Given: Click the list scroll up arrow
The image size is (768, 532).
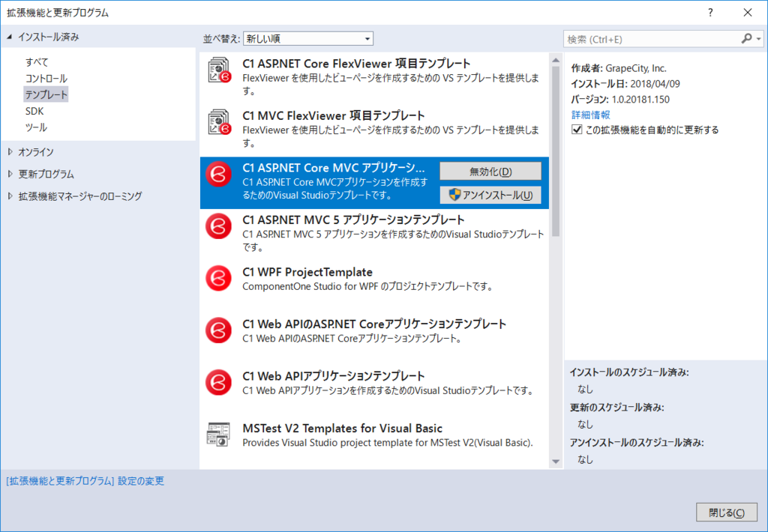Looking at the screenshot, I should [x=556, y=60].
